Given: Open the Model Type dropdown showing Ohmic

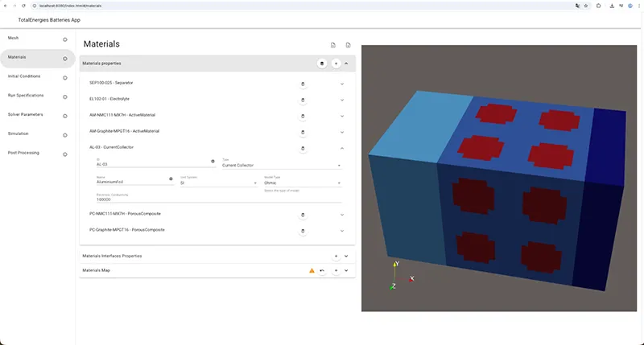Looking at the screenshot, I should (x=303, y=183).
